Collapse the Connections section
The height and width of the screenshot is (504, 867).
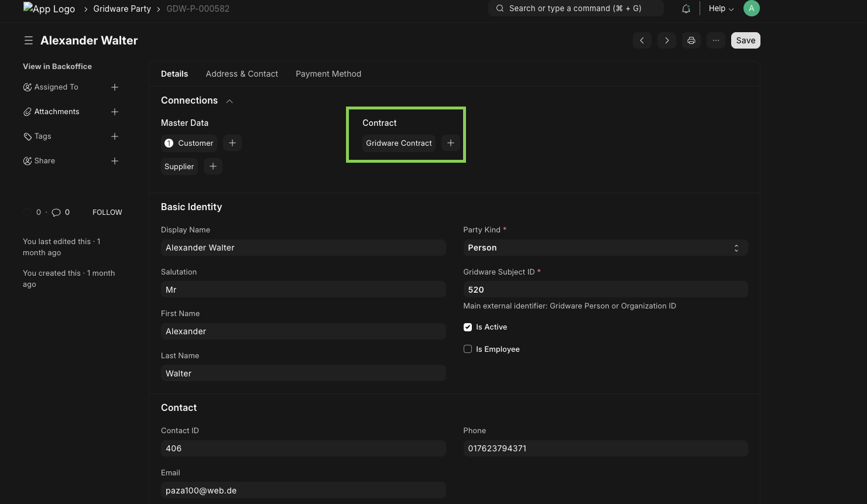(x=229, y=101)
